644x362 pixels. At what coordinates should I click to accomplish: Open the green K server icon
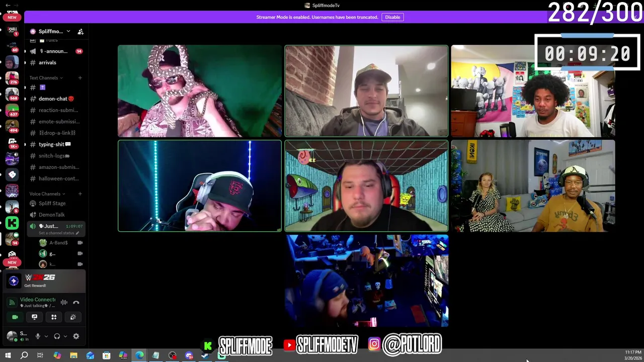point(12,223)
